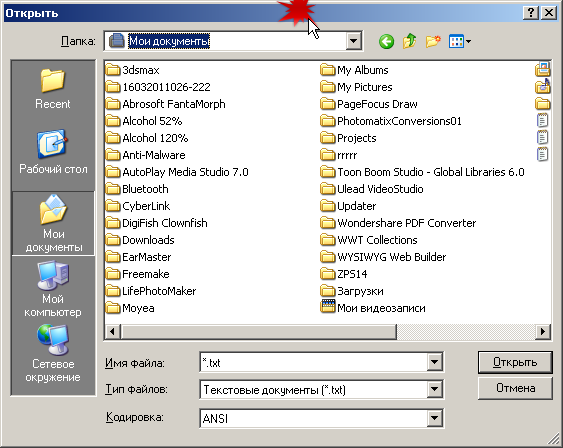Select the My Pictures folder

tap(356, 87)
